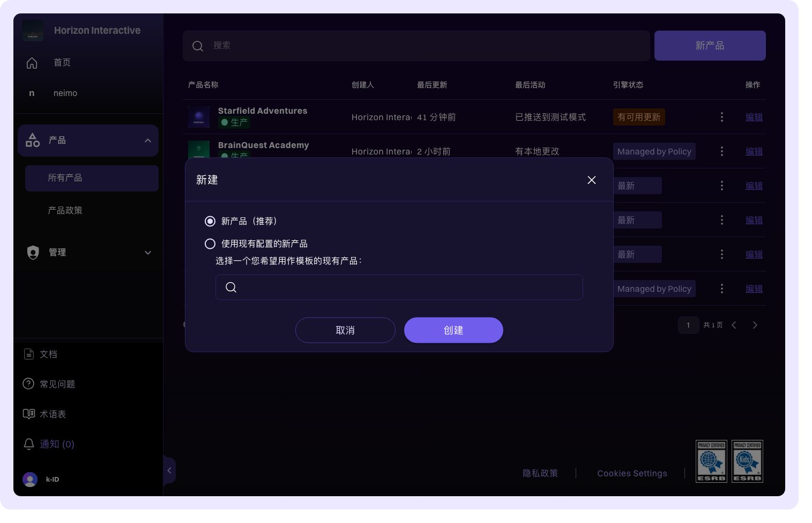Screen dimensions: 812x523
Task: Click the 有可用更新 status badge
Action: 639,117
